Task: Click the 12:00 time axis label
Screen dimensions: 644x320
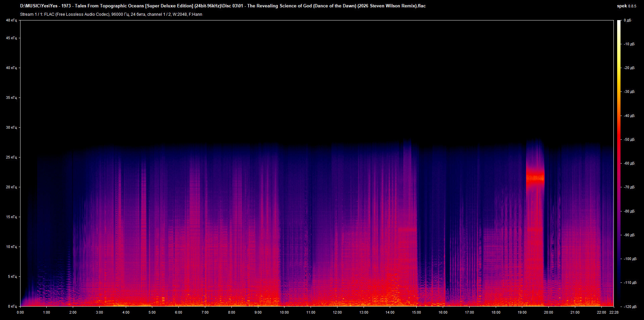Action: coord(337,313)
